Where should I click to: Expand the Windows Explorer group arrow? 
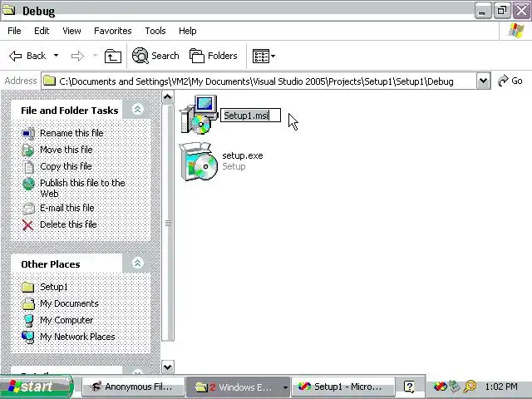tap(285, 387)
